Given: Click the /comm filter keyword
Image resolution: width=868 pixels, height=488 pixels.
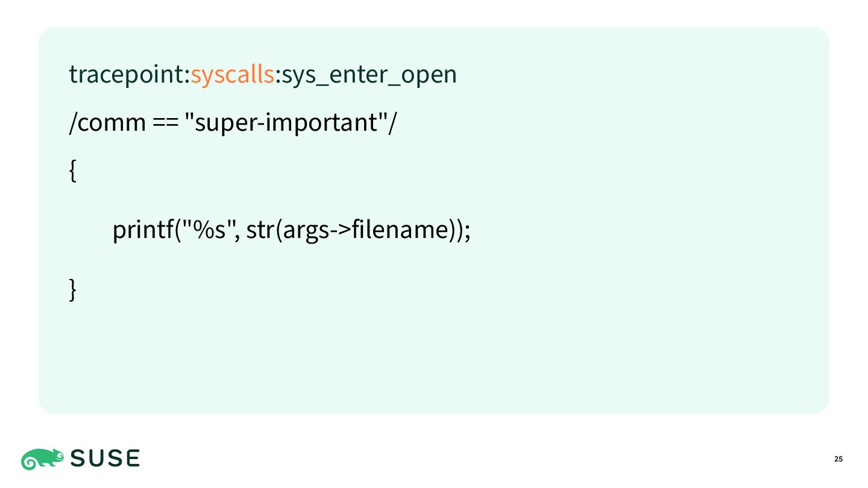Looking at the screenshot, I should 107,123.
